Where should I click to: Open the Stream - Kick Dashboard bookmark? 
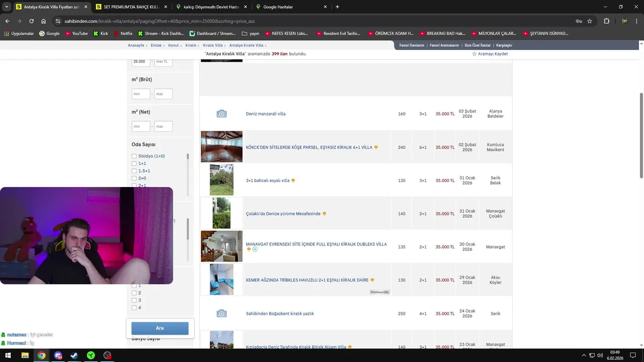[161, 34]
